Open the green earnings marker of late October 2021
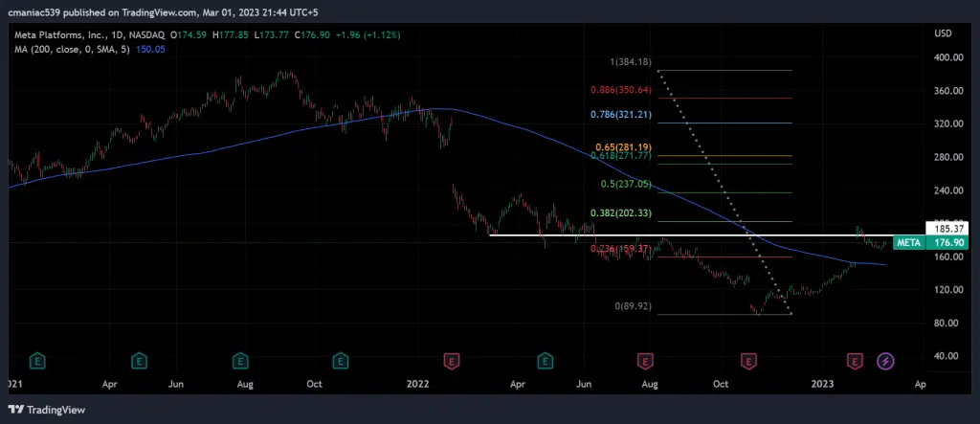Image resolution: width=980 pixels, height=424 pixels. 340,361
